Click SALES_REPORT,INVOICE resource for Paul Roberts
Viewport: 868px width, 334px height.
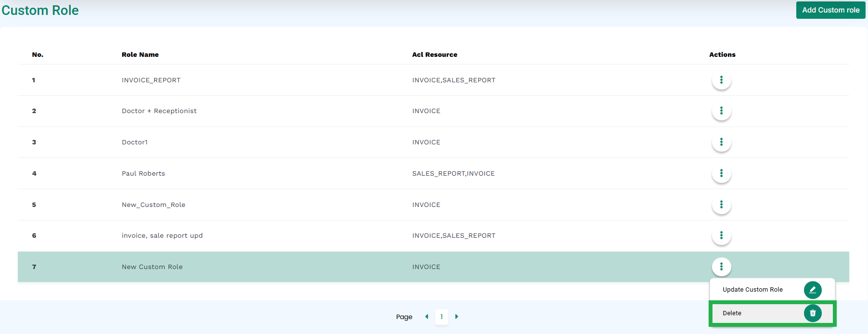click(453, 174)
